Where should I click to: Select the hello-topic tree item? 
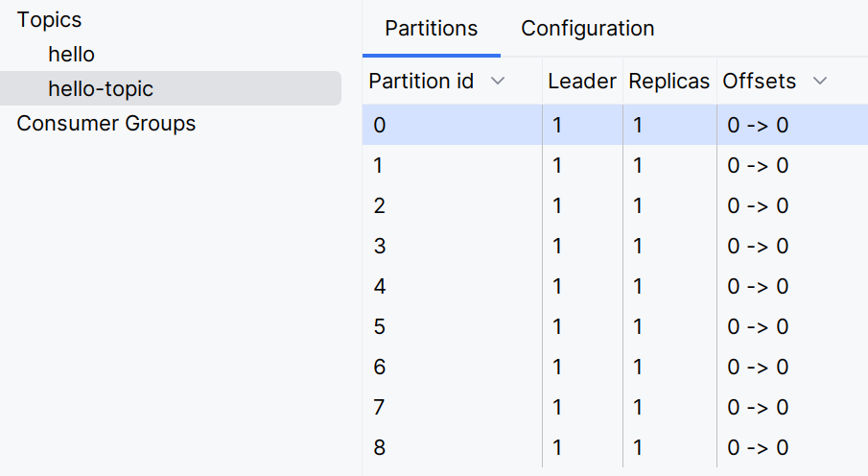(x=101, y=89)
